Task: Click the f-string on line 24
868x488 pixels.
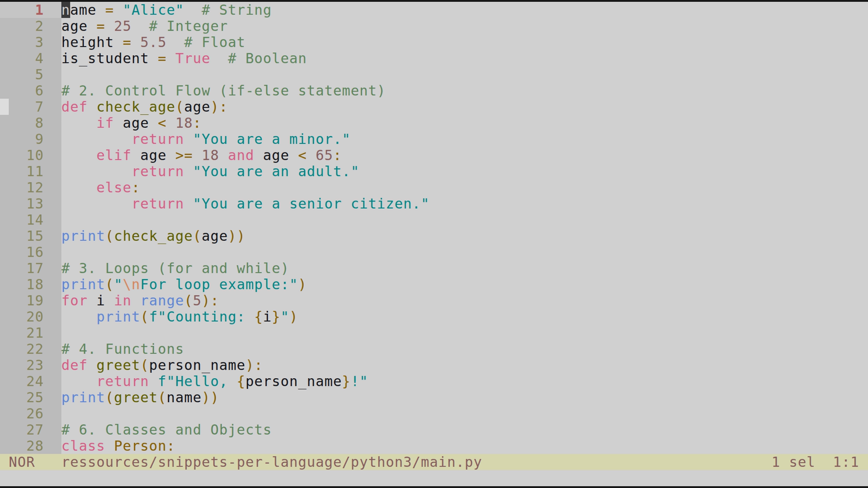Action: pos(262,381)
